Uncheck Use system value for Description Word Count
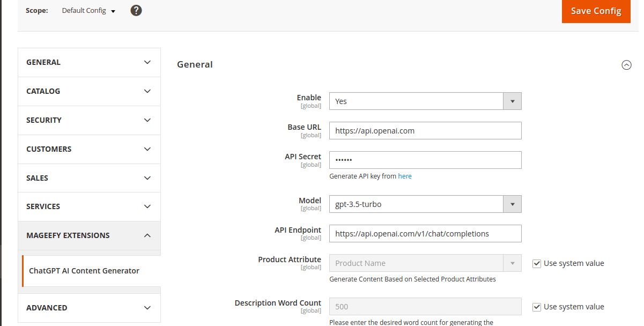Image resolution: width=644 pixels, height=326 pixels. (536, 307)
